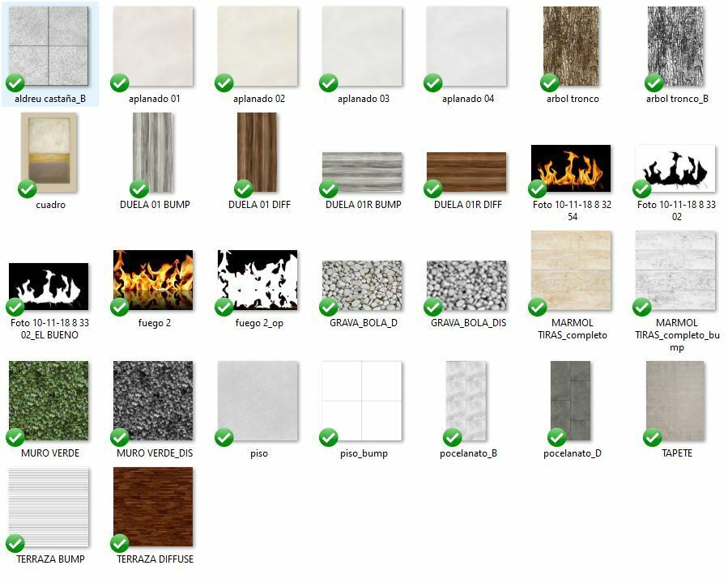Click the file name 'pocelanato_B'
728x578 pixels.
pyautogui.click(x=468, y=453)
